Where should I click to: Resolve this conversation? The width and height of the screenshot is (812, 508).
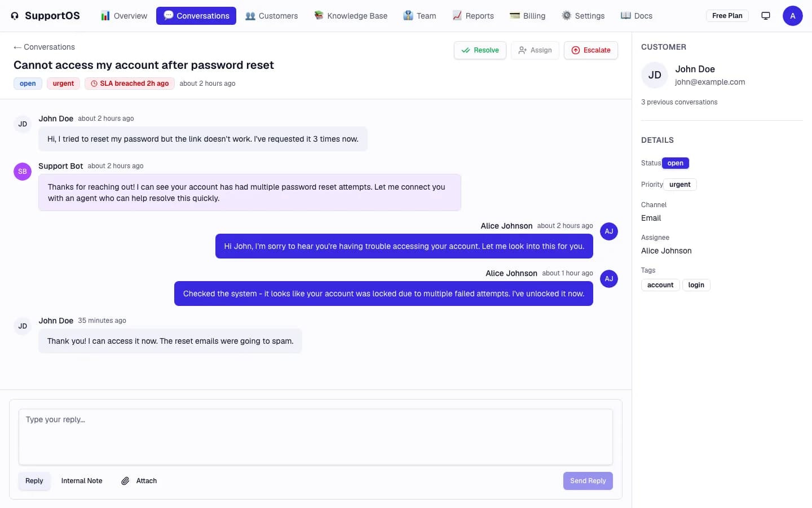pyautogui.click(x=480, y=50)
